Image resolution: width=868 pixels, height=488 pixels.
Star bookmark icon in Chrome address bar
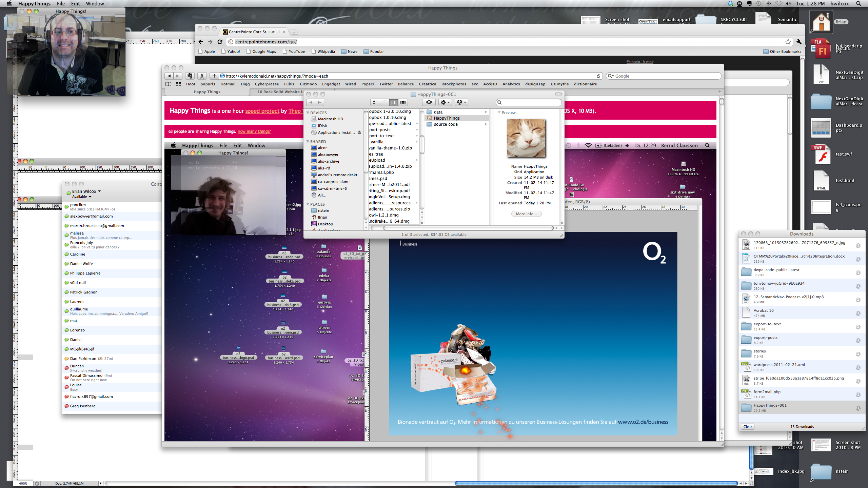click(x=788, y=42)
